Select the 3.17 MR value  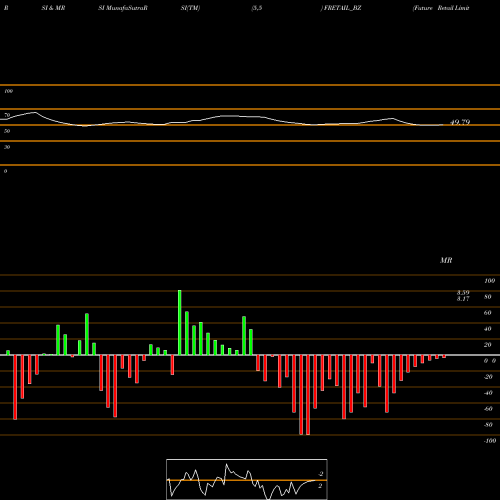pos(463,299)
